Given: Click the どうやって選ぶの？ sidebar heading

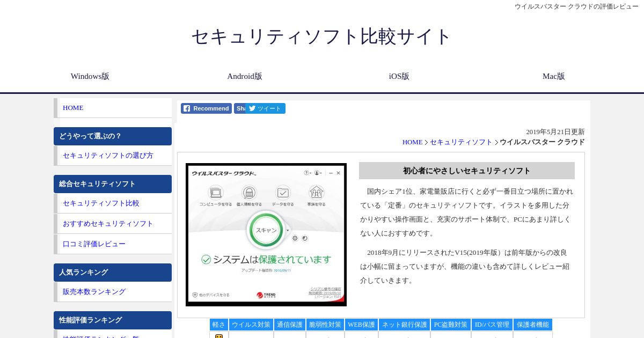Looking at the screenshot, I should click(113, 136).
